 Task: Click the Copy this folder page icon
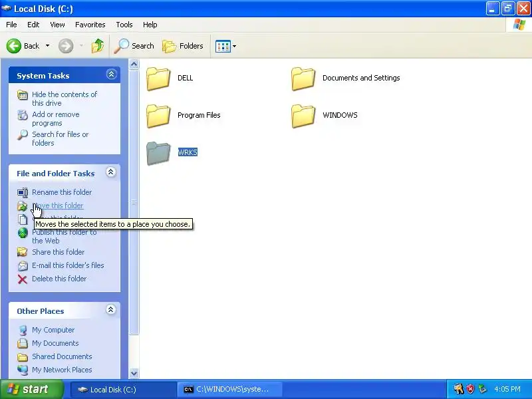point(23,219)
